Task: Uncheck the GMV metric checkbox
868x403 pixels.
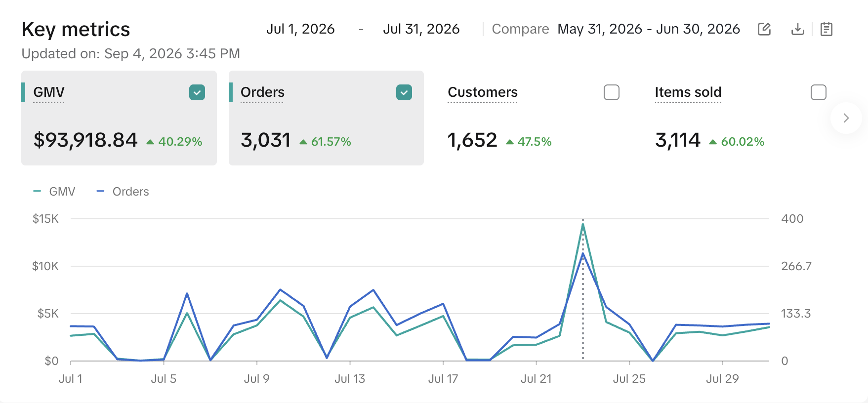Action: pos(197,92)
